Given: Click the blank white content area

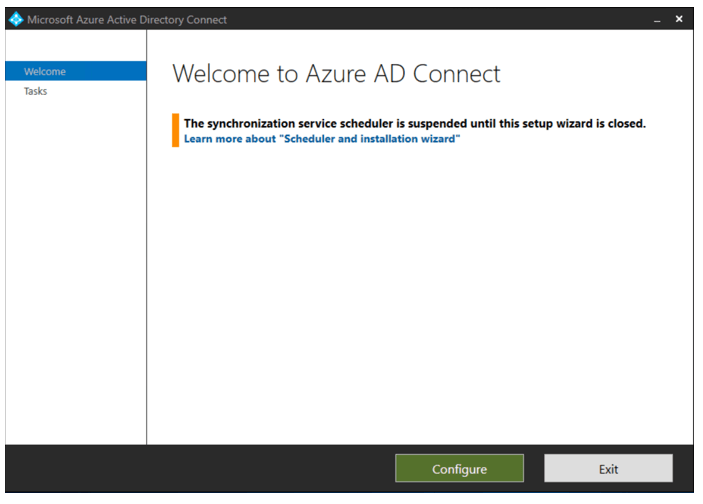Looking at the screenshot, I should click(420, 300).
